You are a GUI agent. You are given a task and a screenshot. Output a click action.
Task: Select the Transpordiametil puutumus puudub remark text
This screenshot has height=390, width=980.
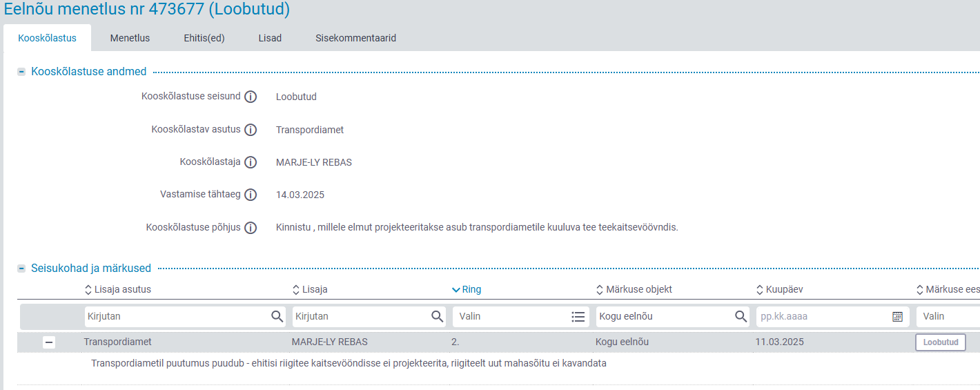(x=349, y=363)
